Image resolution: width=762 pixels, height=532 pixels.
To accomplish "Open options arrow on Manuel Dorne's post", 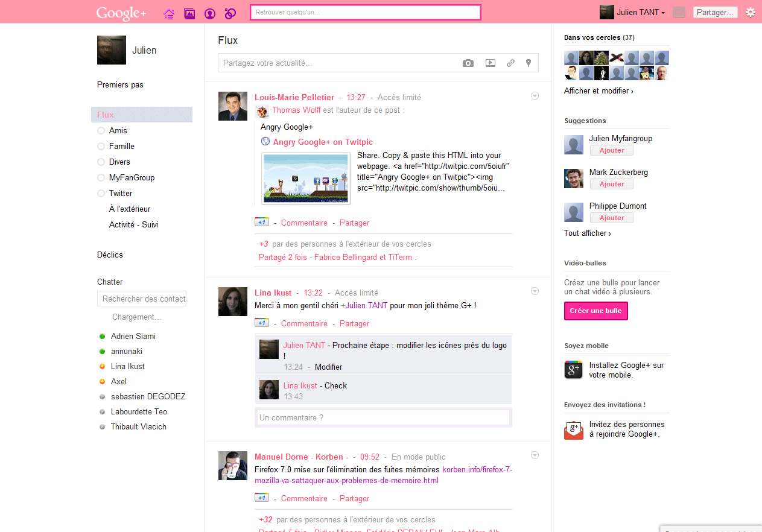I will pyautogui.click(x=535, y=455).
